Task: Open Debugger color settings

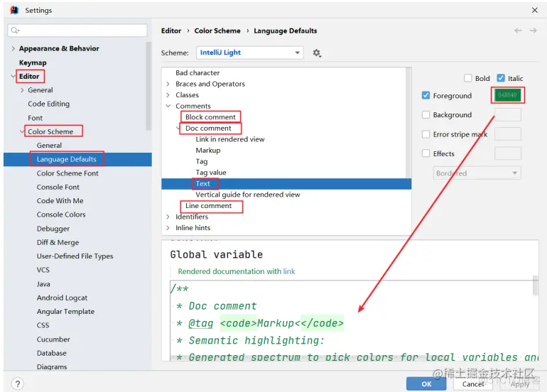Action: 53,229
